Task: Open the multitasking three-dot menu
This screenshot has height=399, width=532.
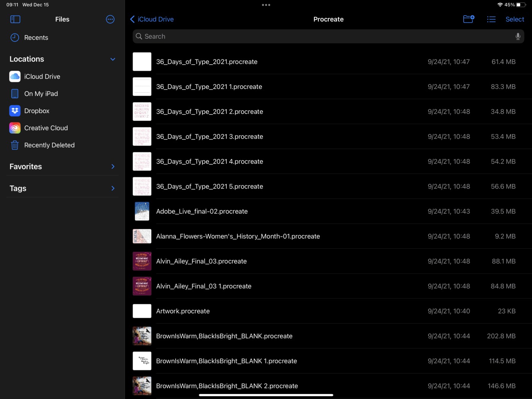Action: (x=266, y=5)
